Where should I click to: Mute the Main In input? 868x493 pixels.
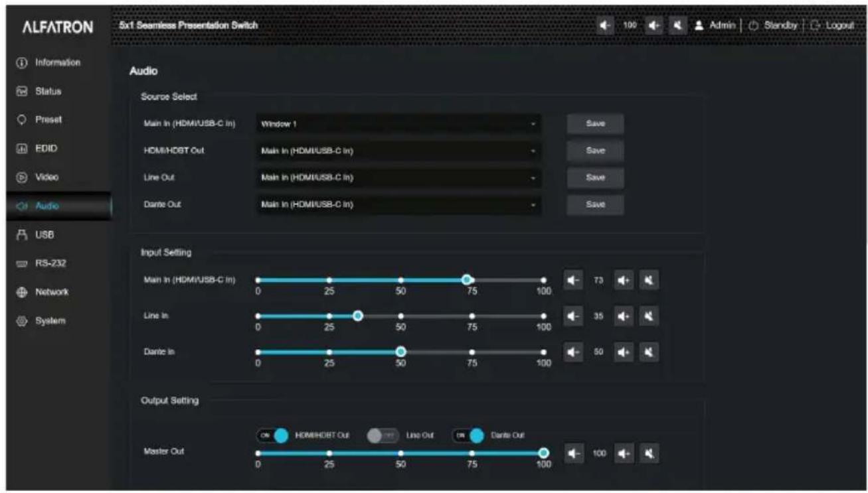point(649,281)
